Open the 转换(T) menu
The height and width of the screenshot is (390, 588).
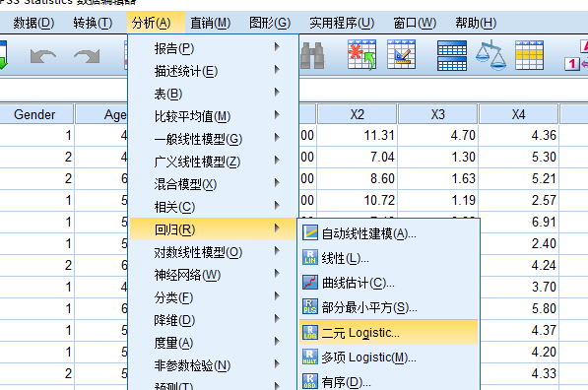click(93, 24)
